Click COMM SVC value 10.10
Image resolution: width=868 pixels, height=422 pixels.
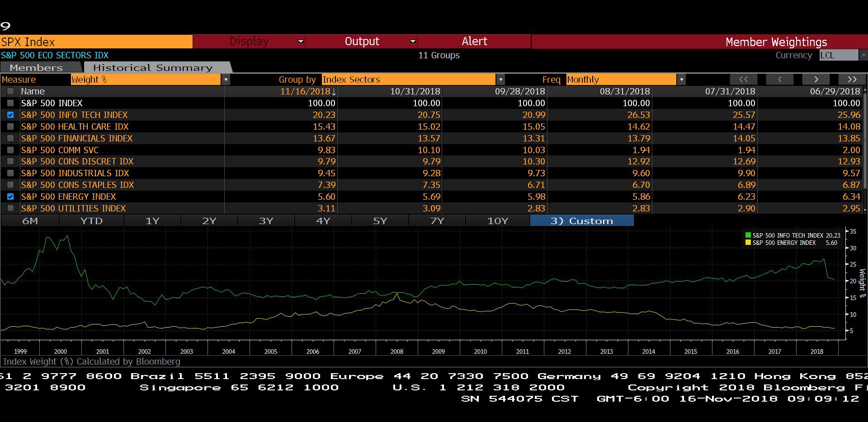click(x=429, y=150)
